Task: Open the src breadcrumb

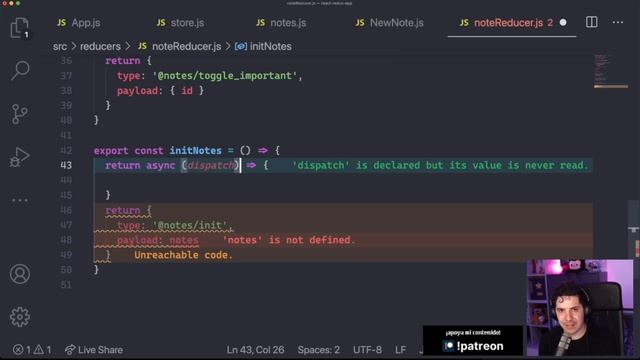Action: (x=60, y=47)
